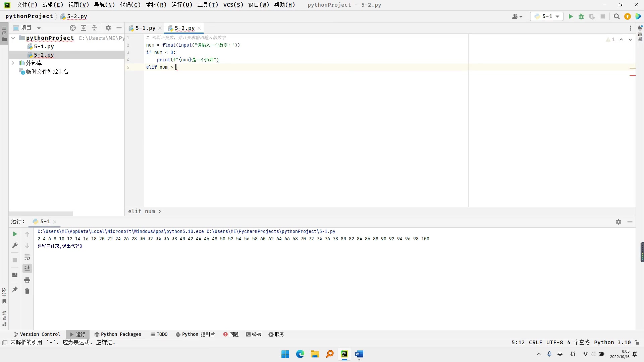This screenshot has height=362, width=644.
Task: Open the Version Control tool window
Action: click(x=37, y=334)
